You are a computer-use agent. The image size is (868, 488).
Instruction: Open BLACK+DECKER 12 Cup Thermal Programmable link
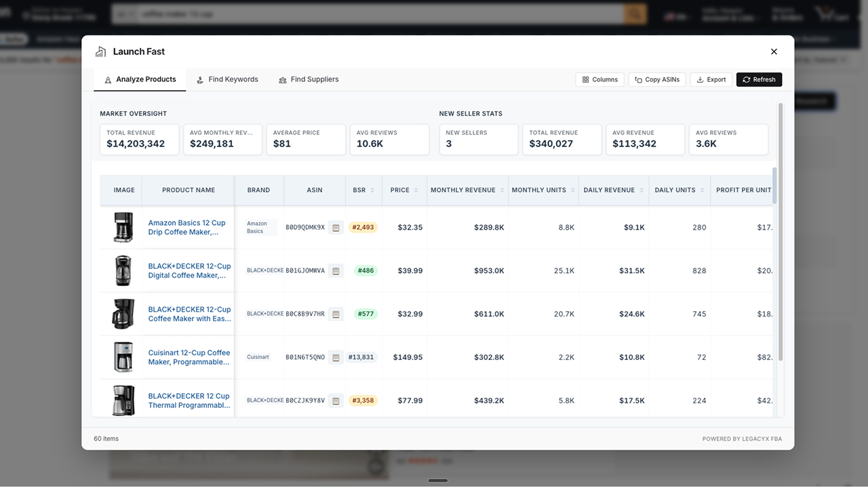click(x=189, y=401)
